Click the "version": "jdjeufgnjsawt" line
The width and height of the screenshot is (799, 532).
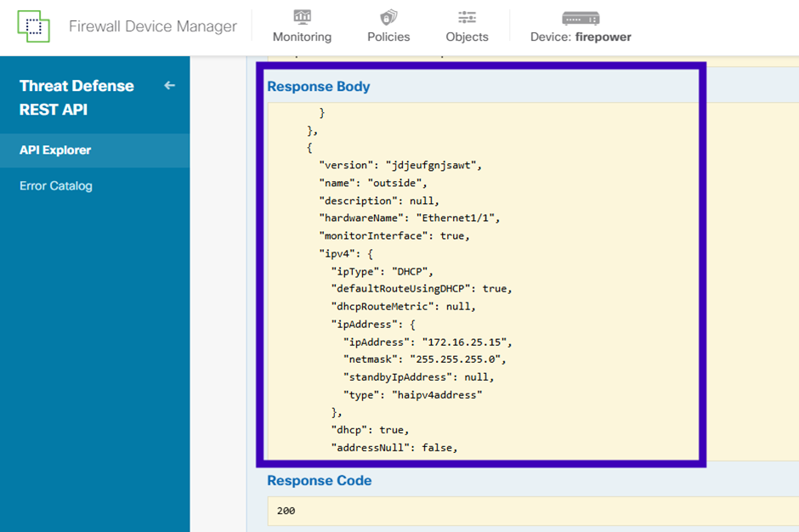[x=400, y=165]
